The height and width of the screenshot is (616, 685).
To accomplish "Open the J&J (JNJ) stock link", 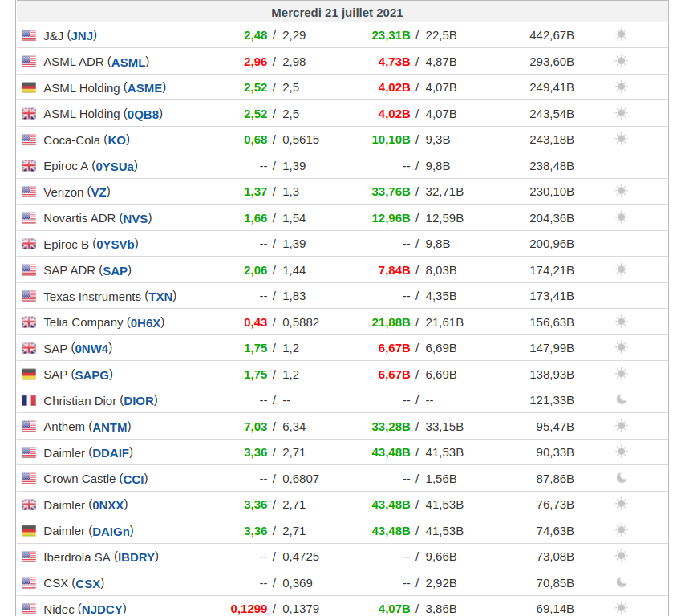I will (x=82, y=35).
